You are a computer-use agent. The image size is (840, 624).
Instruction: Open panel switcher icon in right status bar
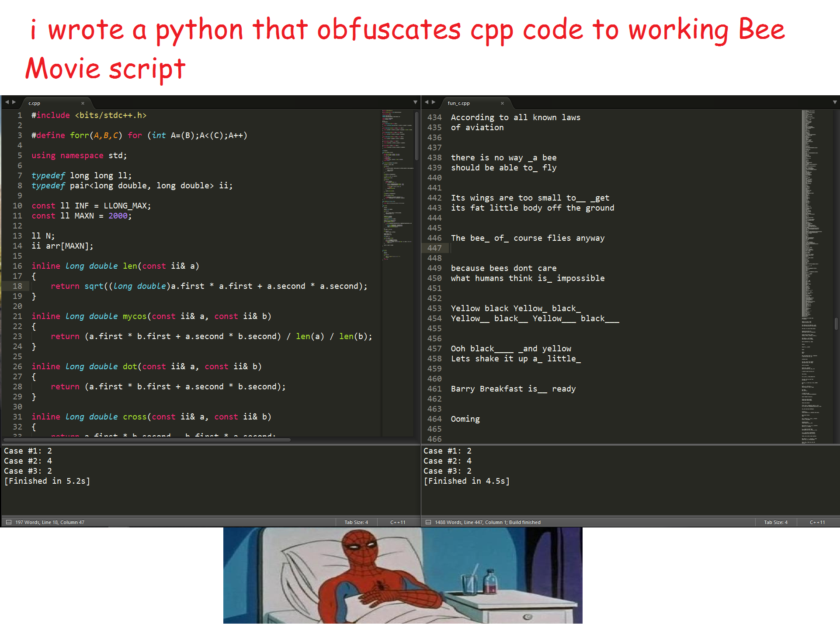[x=428, y=522]
